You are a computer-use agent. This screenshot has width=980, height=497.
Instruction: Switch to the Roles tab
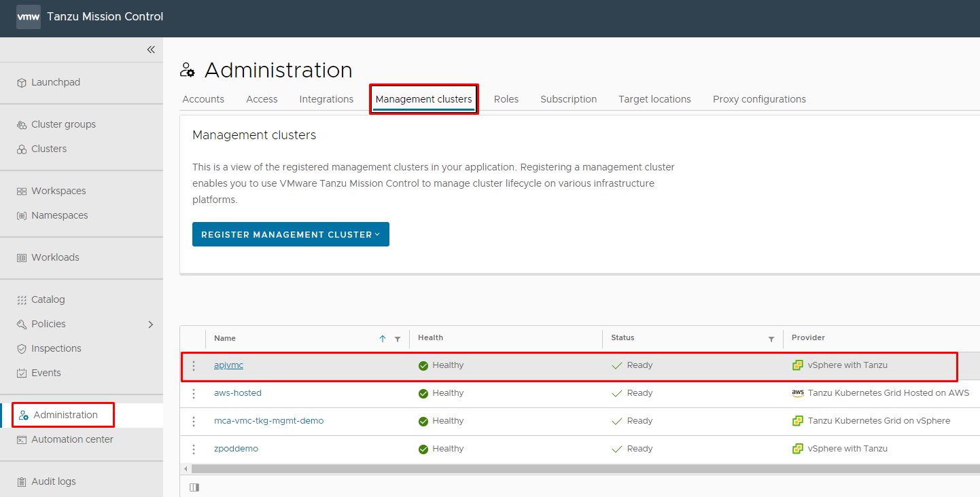[506, 99]
